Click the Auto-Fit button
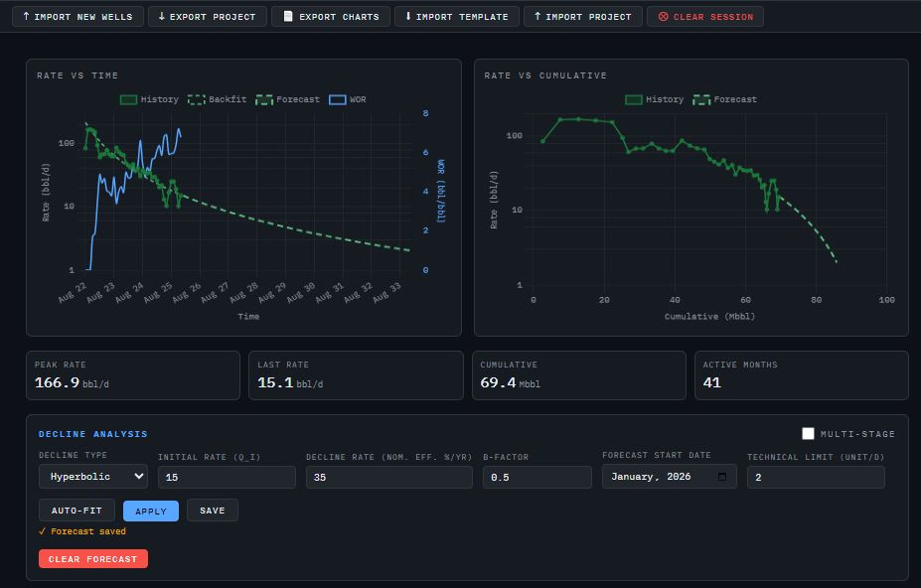 coord(77,511)
